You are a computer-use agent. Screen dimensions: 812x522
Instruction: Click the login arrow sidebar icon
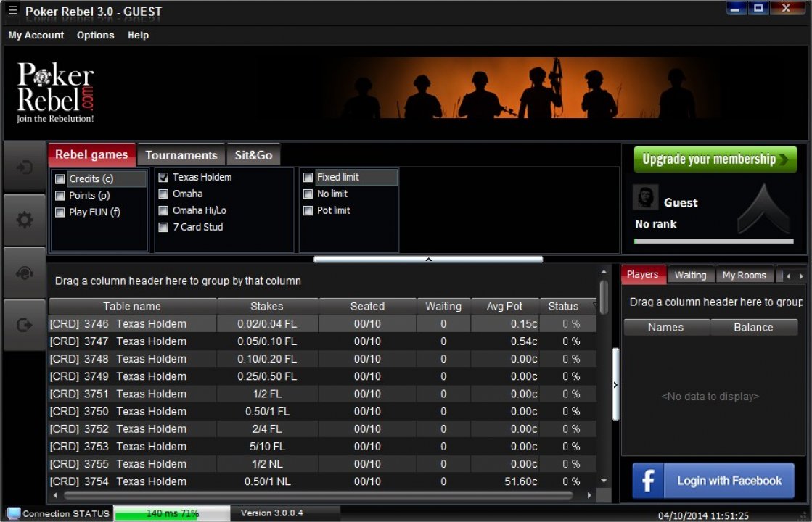pos(25,167)
